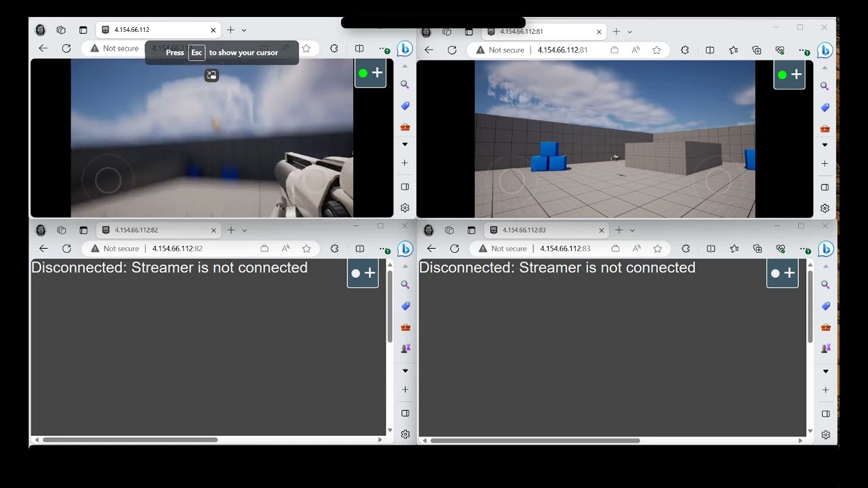Reload the 4.154.66.112:83 window page
Screen dimensions: 868x488
[x=454, y=249]
